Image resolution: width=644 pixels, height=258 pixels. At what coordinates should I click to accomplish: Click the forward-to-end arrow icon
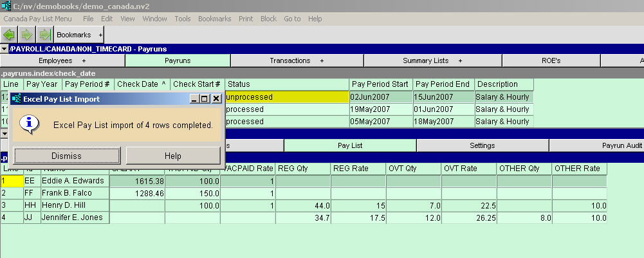44,34
